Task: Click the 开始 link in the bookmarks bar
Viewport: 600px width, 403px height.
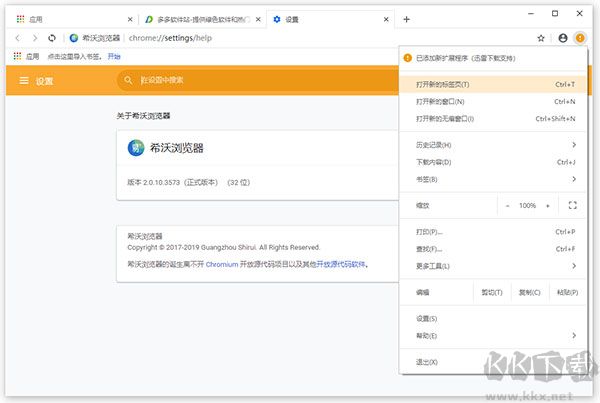Action: point(114,56)
